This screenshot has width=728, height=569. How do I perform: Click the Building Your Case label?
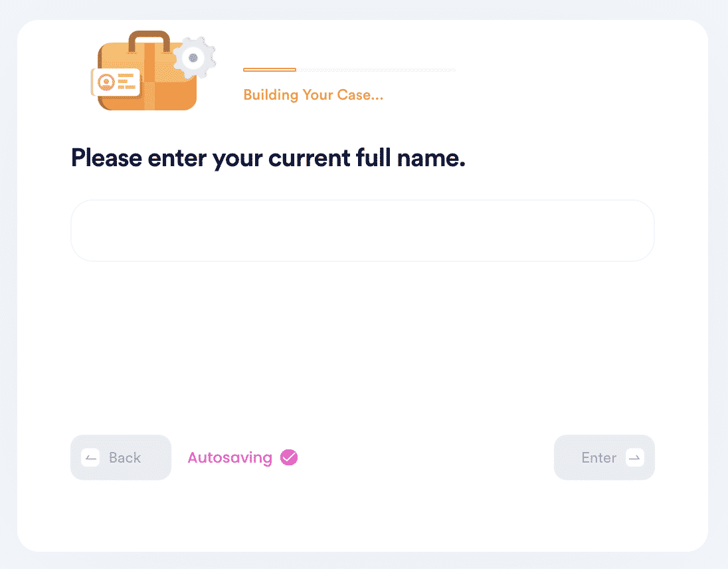314,95
